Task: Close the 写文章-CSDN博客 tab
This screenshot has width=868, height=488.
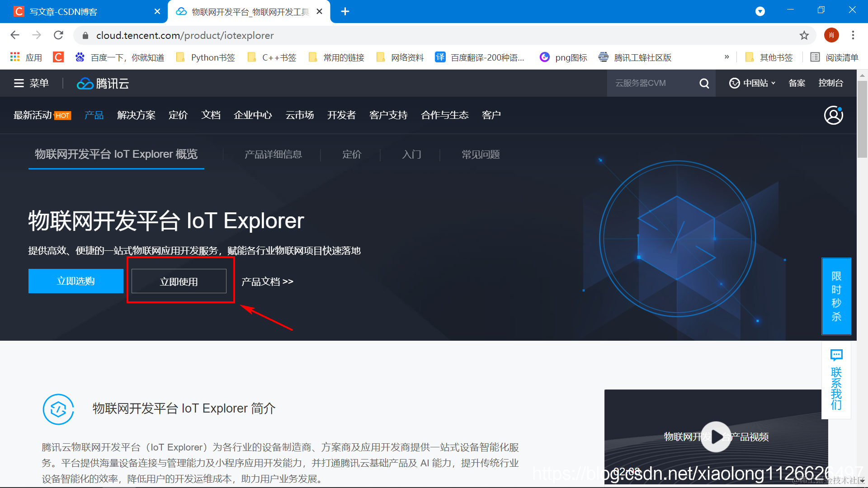Action: pos(157,11)
